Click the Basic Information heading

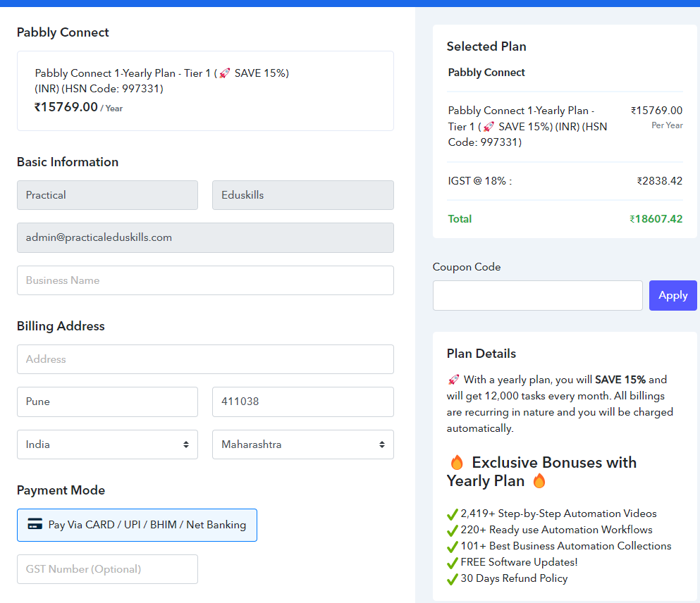(68, 162)
